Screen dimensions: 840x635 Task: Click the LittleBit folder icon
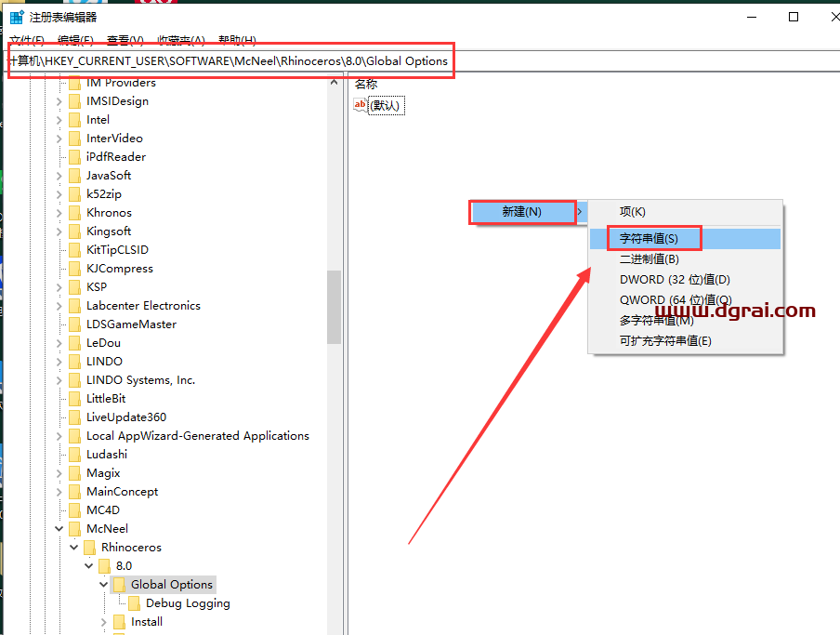click(x=75, y=399)
